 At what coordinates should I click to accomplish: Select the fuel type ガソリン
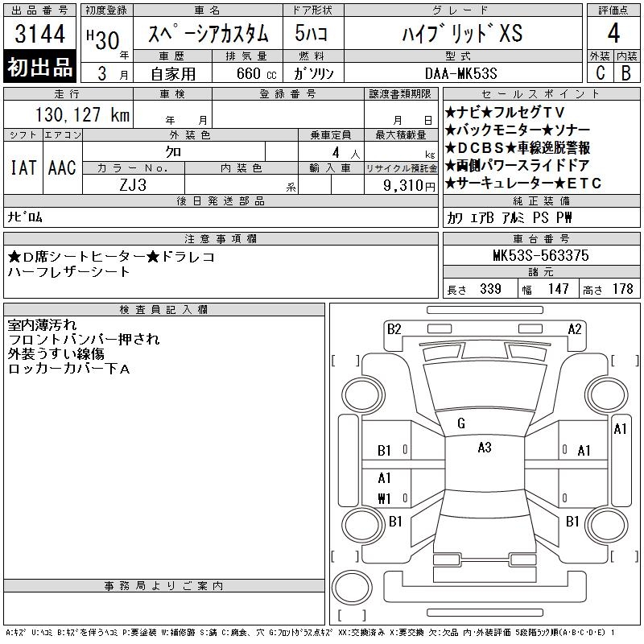pos(313,73)
